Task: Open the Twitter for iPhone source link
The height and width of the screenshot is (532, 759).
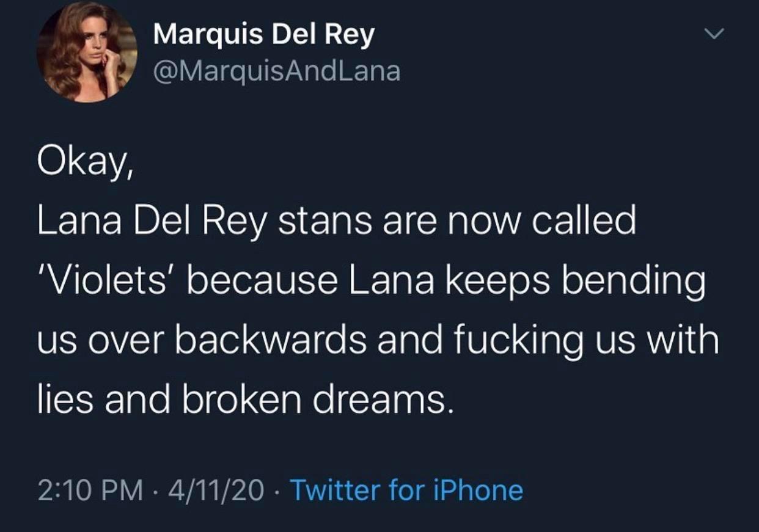Action: pos(406,490)
